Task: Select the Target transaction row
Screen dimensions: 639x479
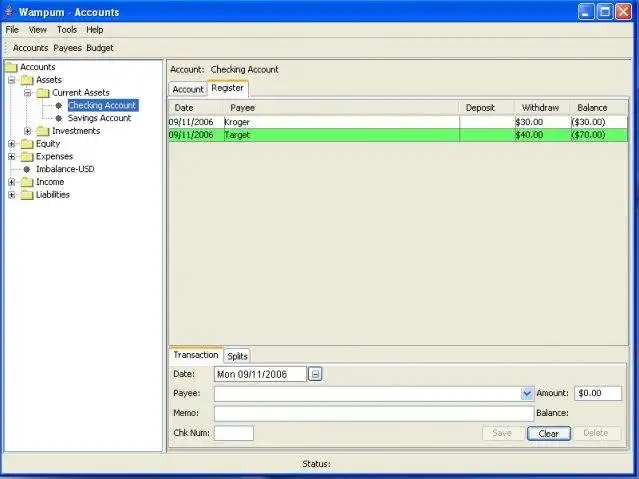Action: coord(398,135)
